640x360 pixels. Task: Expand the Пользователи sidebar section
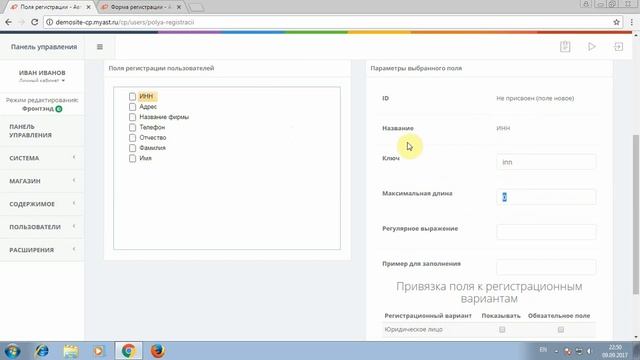(x=42, y=227)
